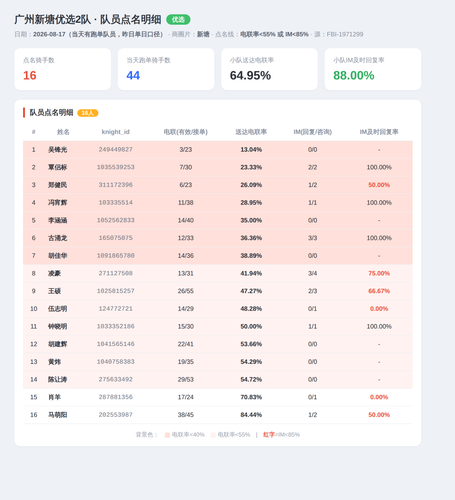Click the 姓名 column header
The height and width of the screenshot is (500, 455).
click(63, 132)
